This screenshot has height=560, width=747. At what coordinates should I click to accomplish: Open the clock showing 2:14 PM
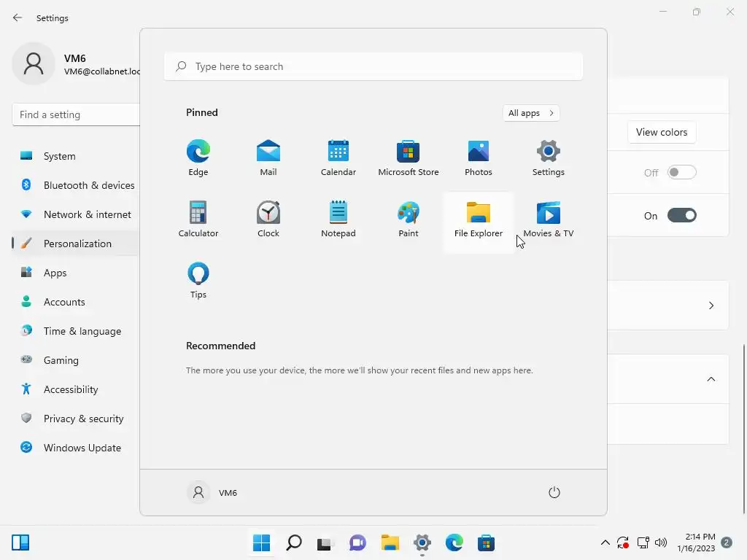pos(696,542)
